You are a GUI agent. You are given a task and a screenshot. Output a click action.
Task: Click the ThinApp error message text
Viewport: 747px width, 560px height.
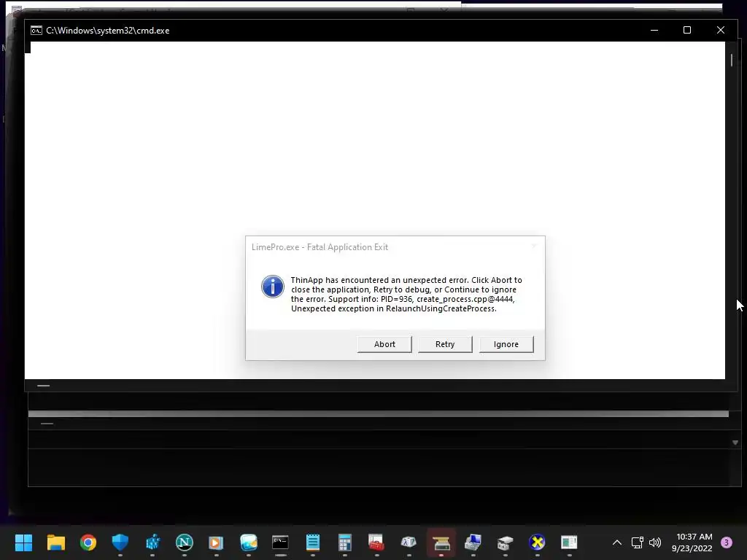tap(406, 295)
